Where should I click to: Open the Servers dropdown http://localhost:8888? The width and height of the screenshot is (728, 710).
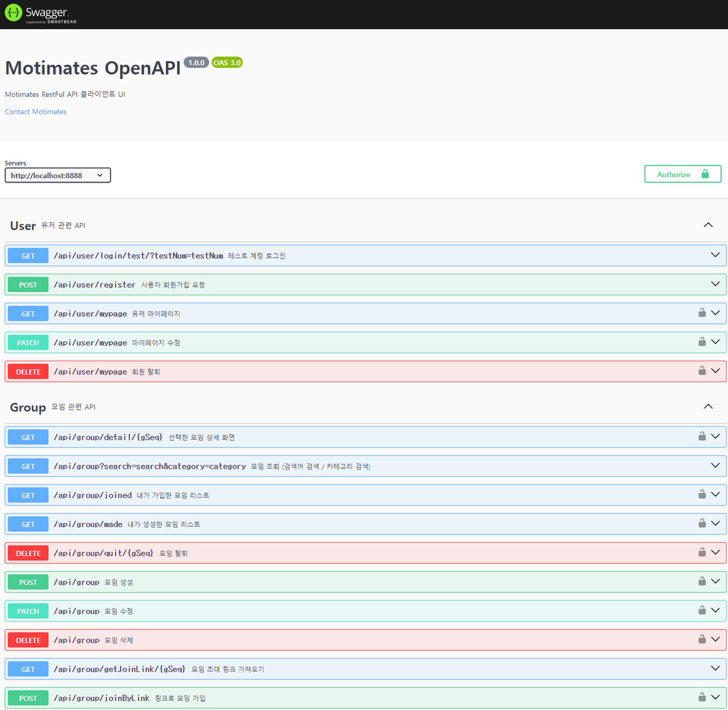click(x=57, y=175)
